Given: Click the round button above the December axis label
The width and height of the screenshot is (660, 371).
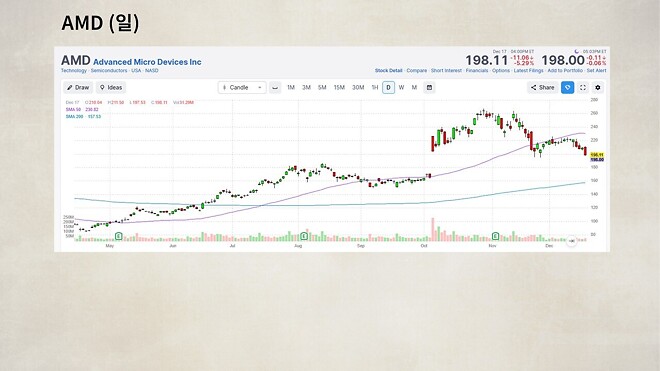Looking at the screenshot, I should click(x=571, y=241).
